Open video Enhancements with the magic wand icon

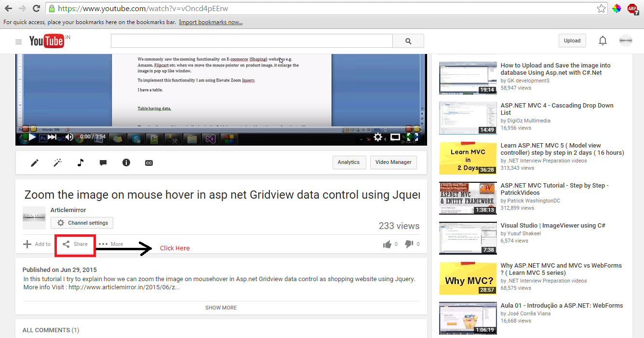click(57, 162)
